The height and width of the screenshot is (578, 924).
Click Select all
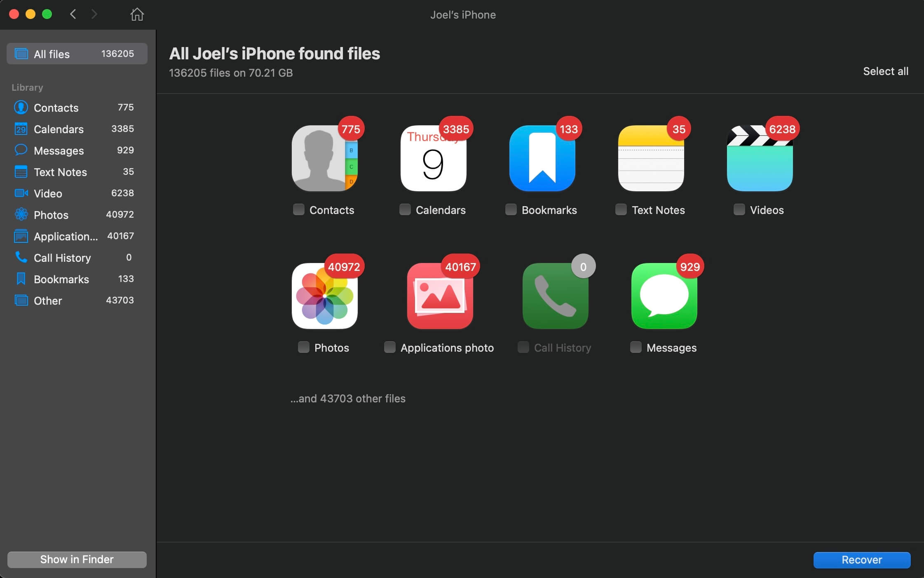click(885, 71)
